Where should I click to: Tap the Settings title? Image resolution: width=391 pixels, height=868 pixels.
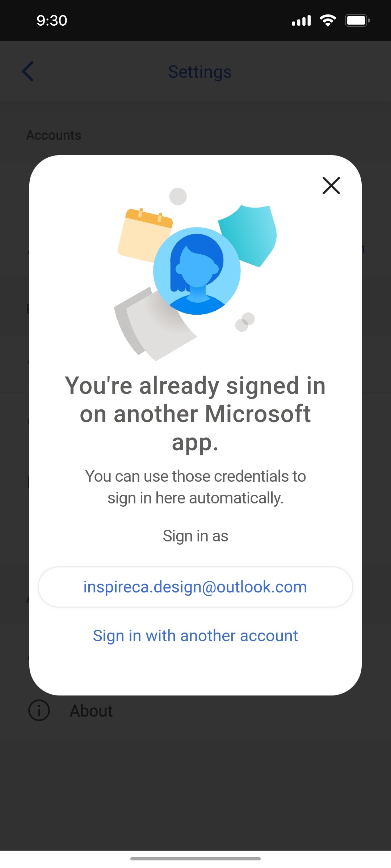[199, 72]
